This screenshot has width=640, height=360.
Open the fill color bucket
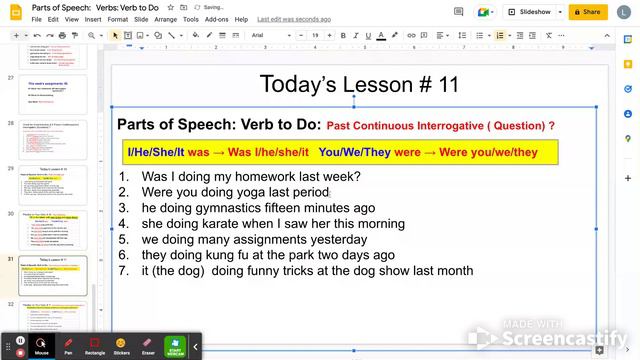(x=196, y=36)
